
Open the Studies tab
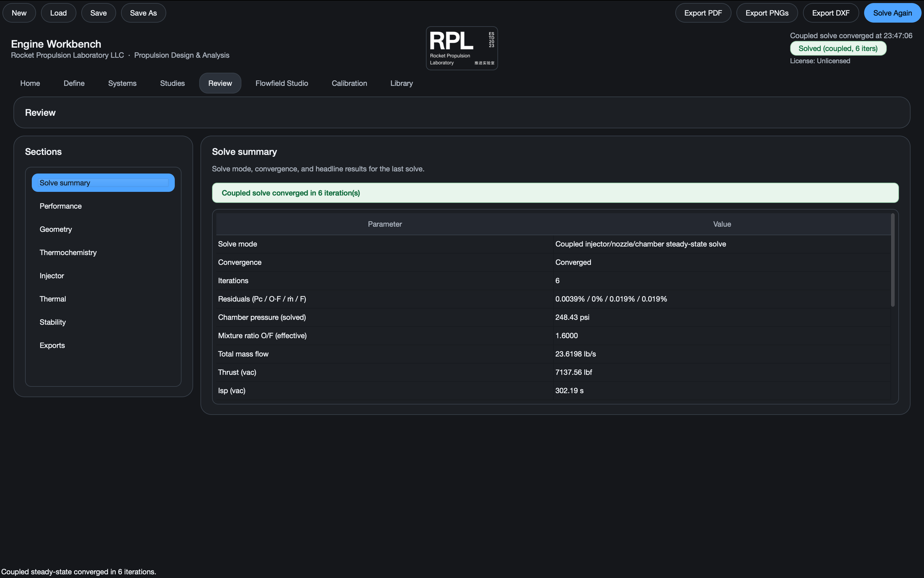pyautogui.click(x=172, y=83)
